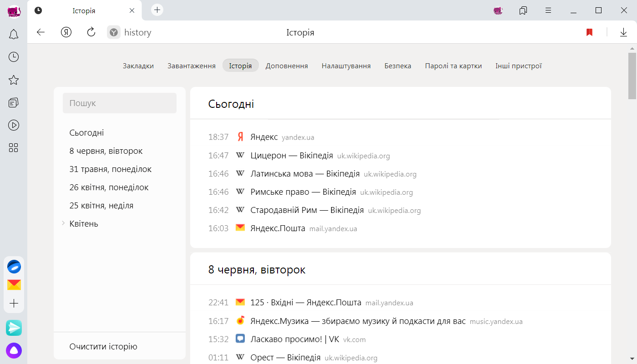Click the vertical page scrollbar thumb
This screenshot has width=637, height=364.
click(x=632, y=75)
